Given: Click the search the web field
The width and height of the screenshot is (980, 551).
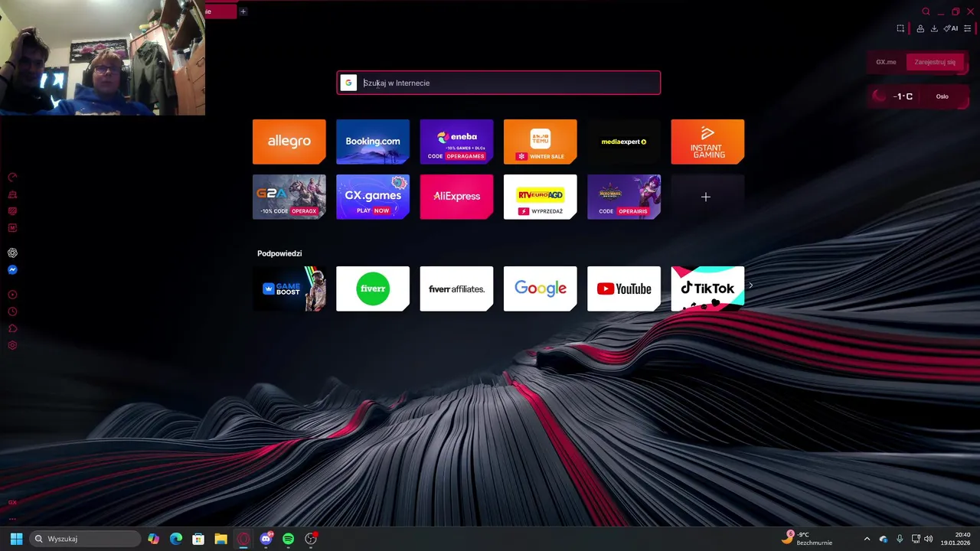Looking at the screenshot, I should (x=498, y=83).
